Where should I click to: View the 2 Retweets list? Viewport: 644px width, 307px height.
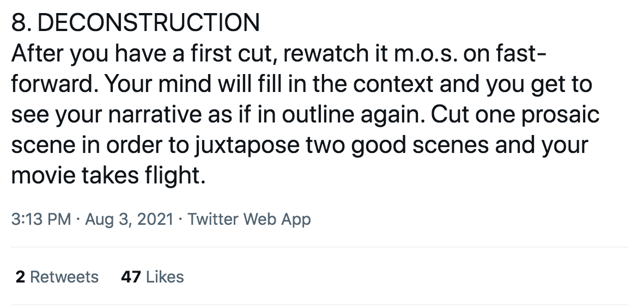57,277
